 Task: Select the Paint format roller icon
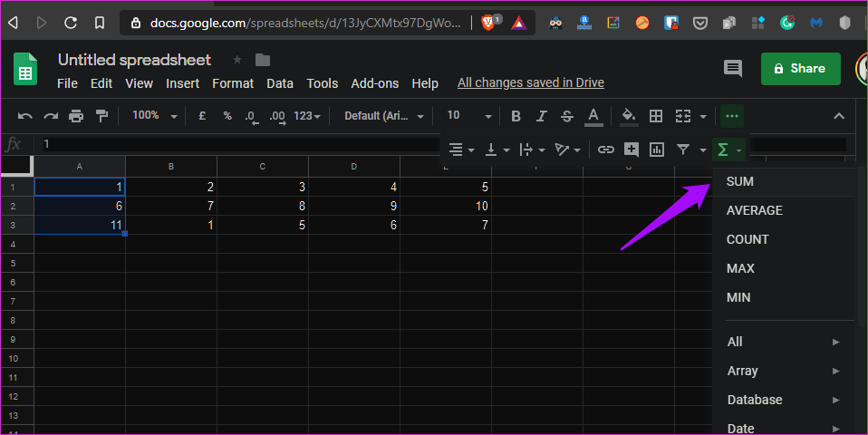pos(101,116)
